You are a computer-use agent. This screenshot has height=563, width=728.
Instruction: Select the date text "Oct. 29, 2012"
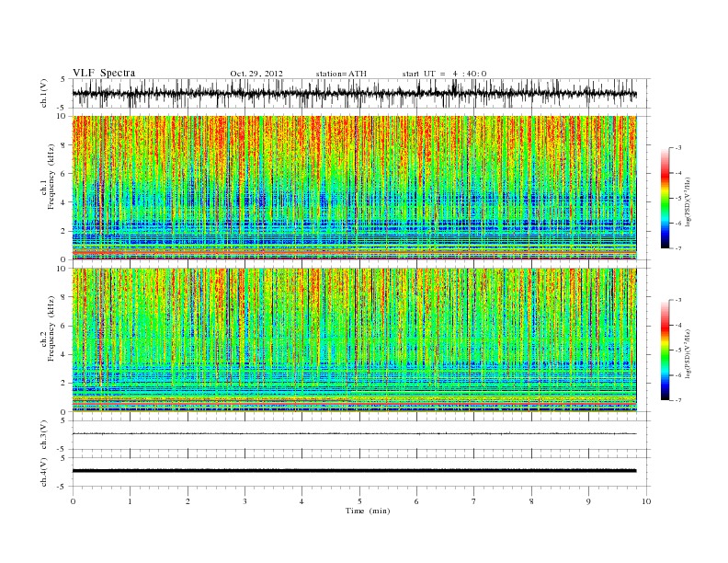(x=256, y=74)
